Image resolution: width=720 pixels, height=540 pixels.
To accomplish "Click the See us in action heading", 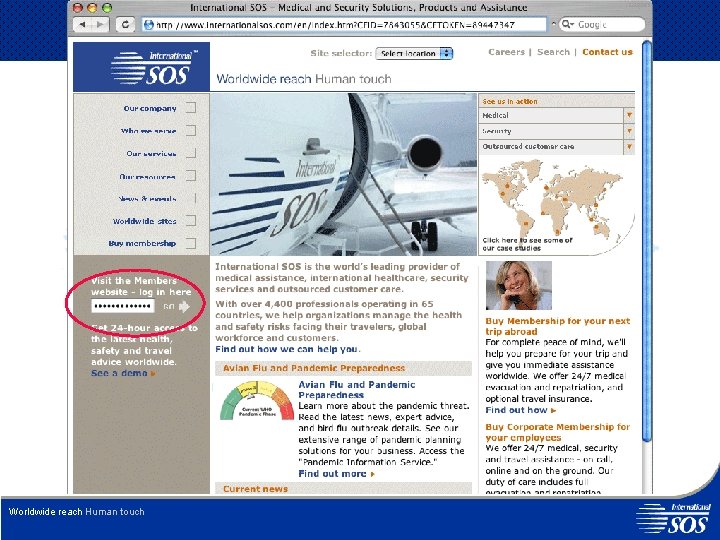I will [x=510, y=101].
